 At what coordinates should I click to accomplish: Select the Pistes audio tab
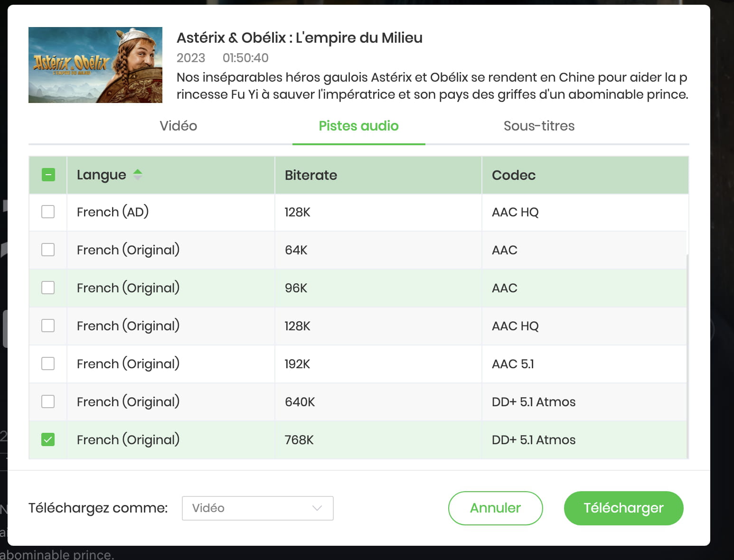[358, 126]
